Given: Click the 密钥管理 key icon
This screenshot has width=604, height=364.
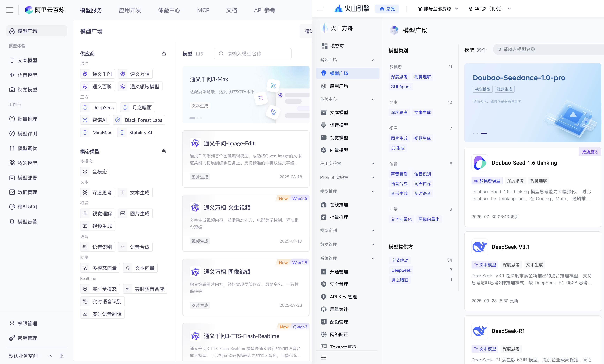Looking at the screenshot, I should click(12, 338).
